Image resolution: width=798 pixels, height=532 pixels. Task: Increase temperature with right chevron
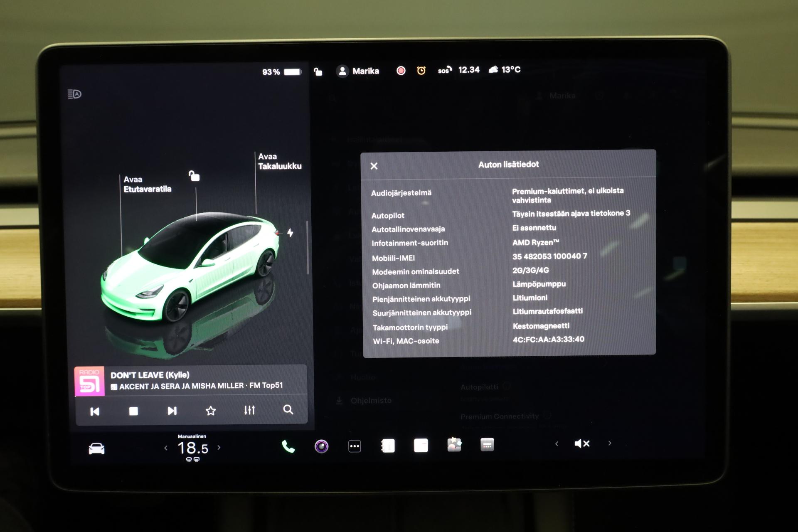219,448
